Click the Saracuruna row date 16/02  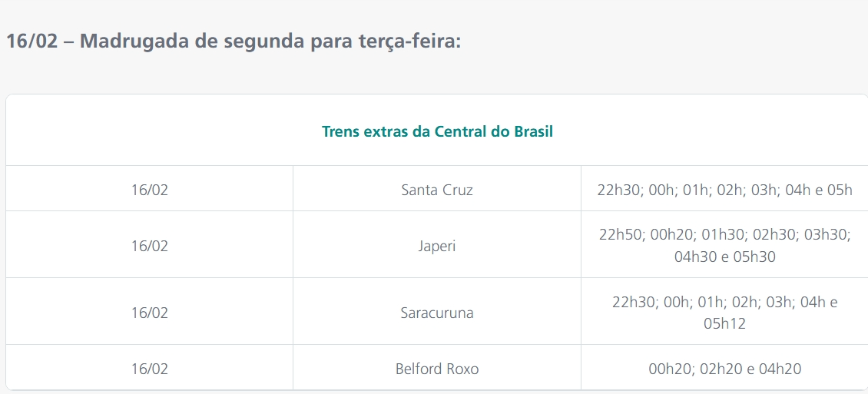click(149, 313)
